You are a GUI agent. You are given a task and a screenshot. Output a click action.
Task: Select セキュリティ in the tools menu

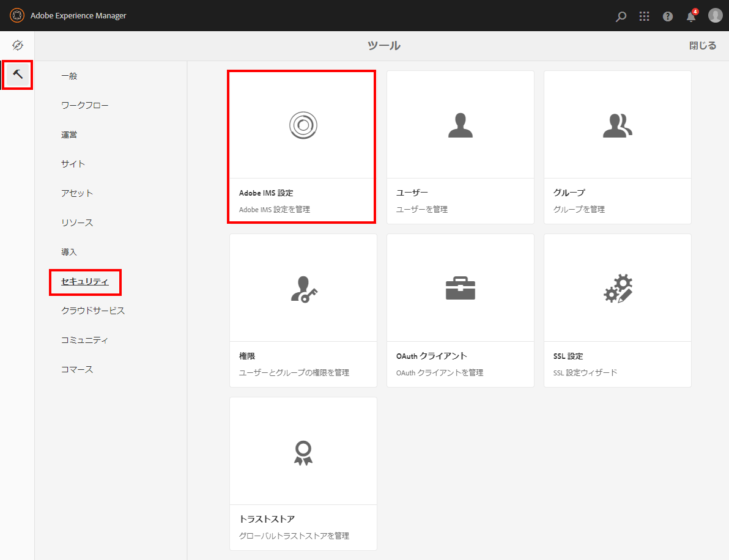84,282
